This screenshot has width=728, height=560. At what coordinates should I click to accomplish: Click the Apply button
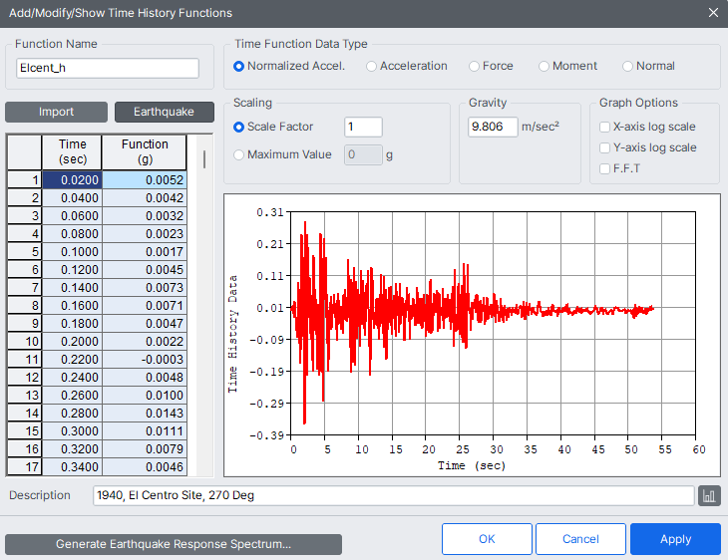click(x=675, y=539)
